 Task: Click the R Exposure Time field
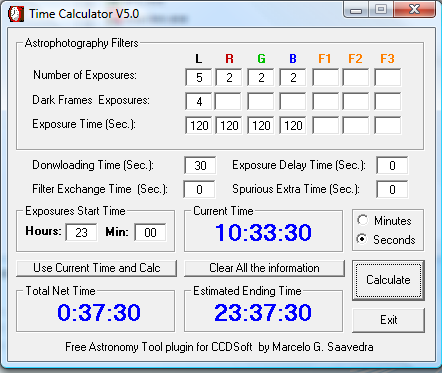click(229, 125)
